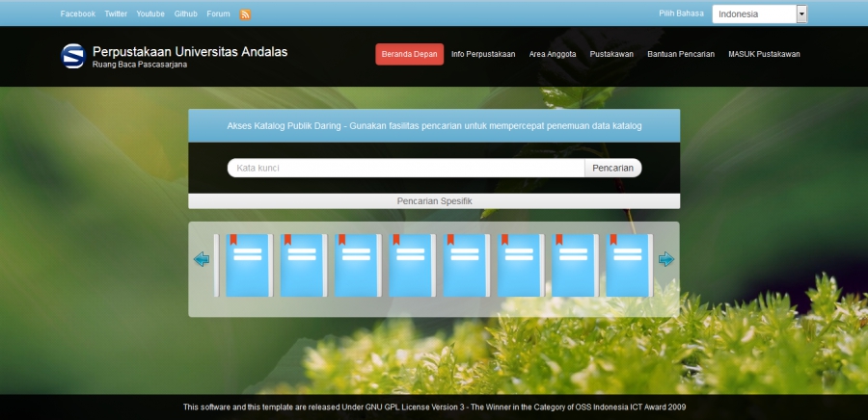Open the first book cover in carousel
This screenshot has height=420, width=868.
click(248, 265)
